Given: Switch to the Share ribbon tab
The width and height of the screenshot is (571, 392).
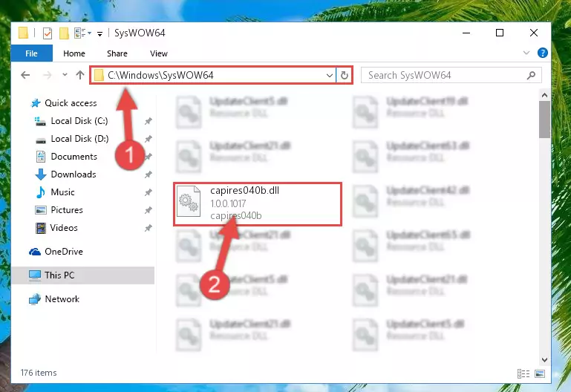Looking at the screenshot, I should (117, 53).
